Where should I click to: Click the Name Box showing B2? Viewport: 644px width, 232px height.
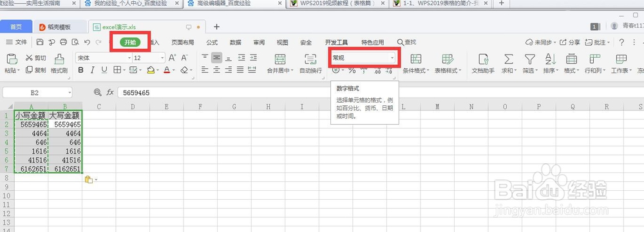pos(37,93)
